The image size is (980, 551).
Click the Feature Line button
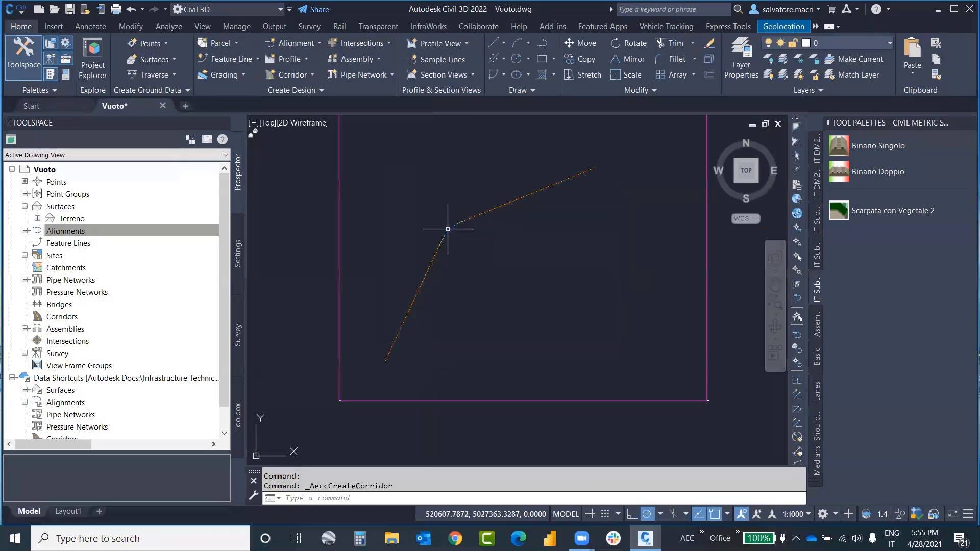[x=225, y=59]
